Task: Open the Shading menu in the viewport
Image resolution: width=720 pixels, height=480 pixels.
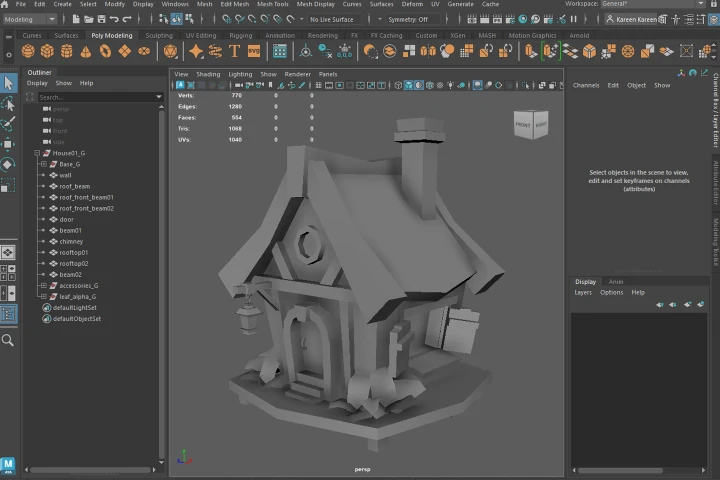Action: [208, 74]
